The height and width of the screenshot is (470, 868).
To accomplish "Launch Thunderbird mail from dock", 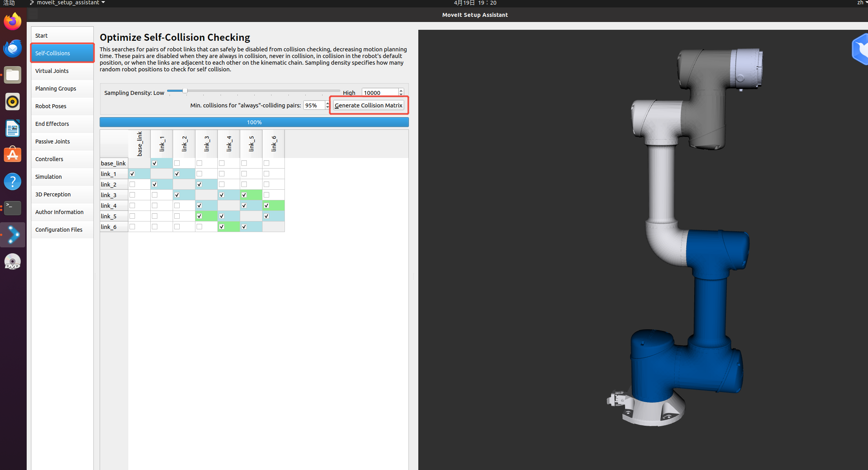I will (x=13, y=48).
